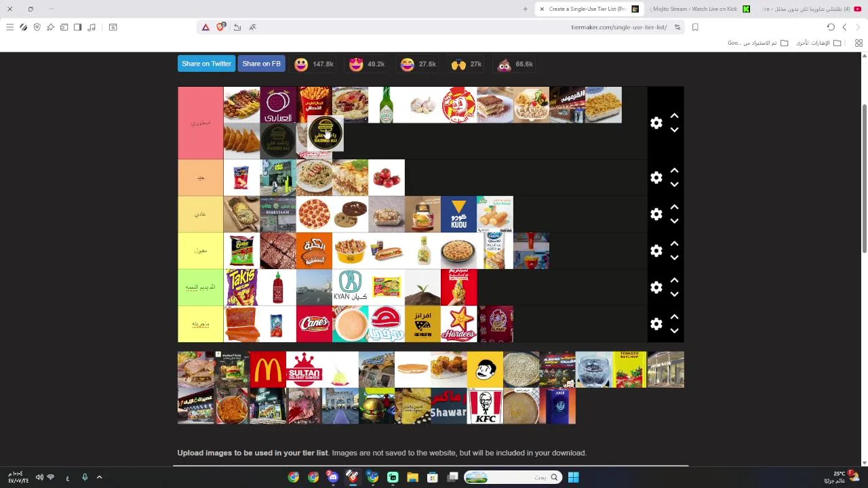Image resolution: width=868 pixels, height=488 pixels.
Task: Go back in browser history
Action: point(844,27)
